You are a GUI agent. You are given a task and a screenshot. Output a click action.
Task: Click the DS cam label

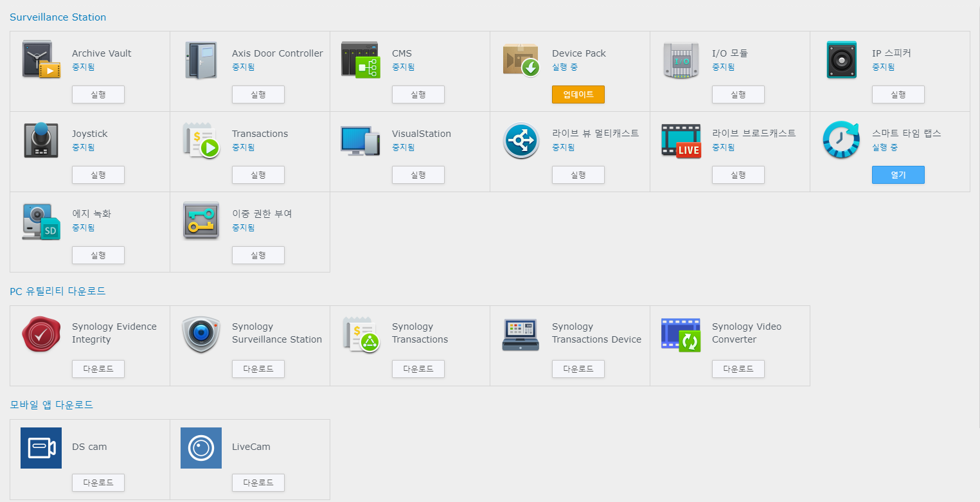coord(89,447)
